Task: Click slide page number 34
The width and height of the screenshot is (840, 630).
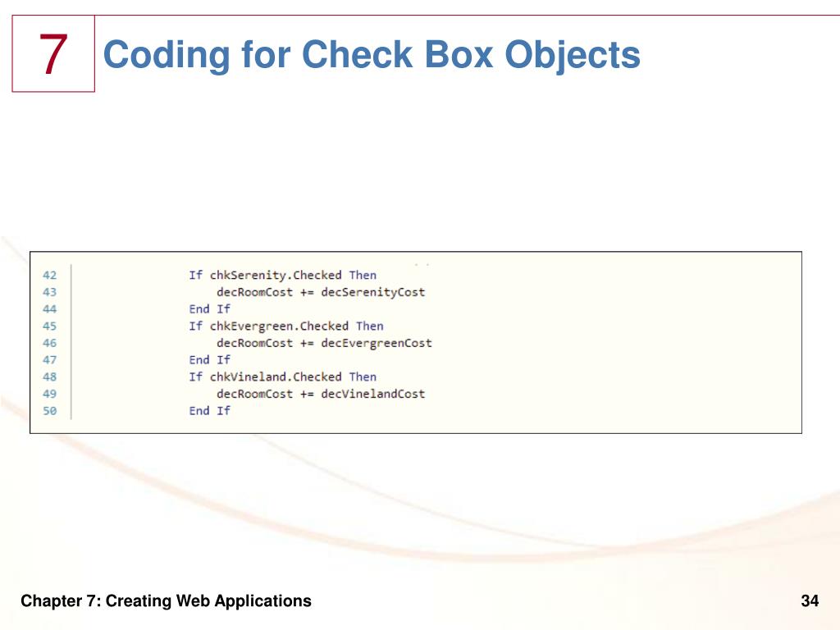Action: click(x=810, y=601)
